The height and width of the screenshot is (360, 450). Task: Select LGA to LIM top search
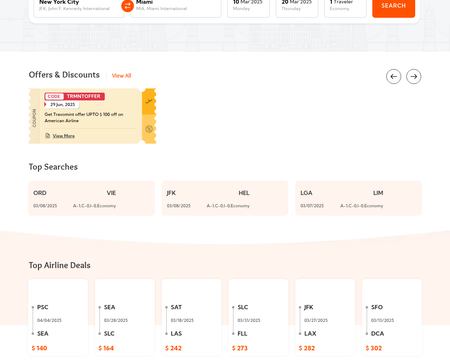pyautogui.click(x=359, y=198)
